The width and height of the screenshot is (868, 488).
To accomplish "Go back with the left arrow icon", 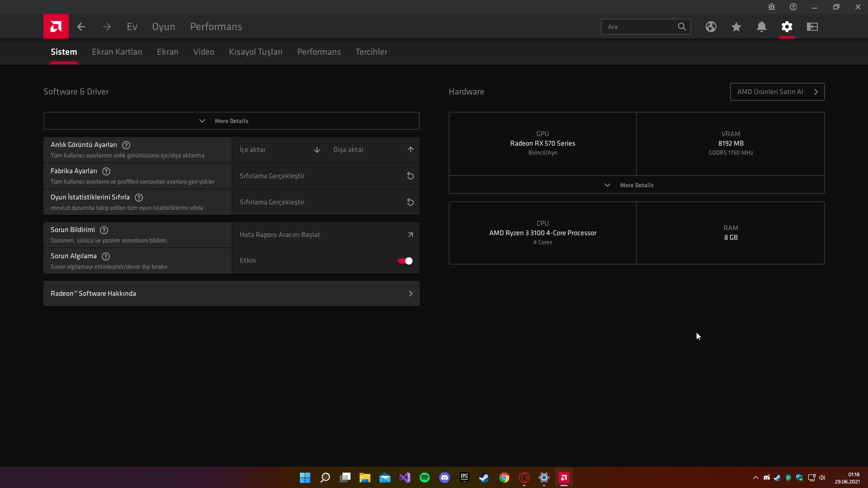I will tap(81, 27).
